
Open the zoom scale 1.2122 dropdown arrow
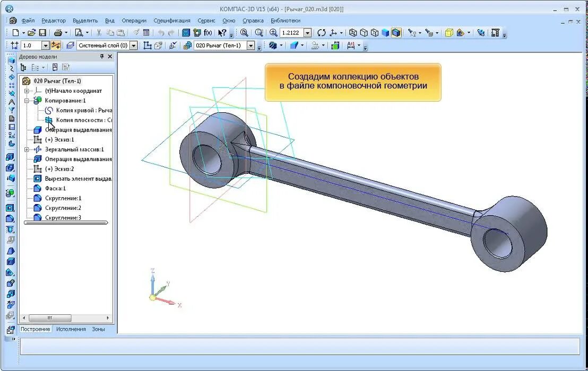(x=307, y=33)
